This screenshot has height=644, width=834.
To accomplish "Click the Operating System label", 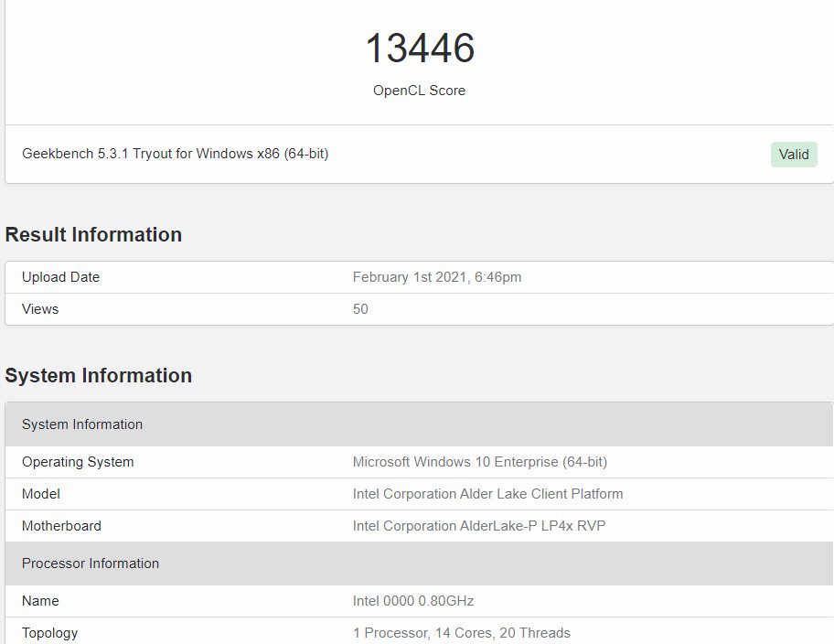I will point(78,462).
